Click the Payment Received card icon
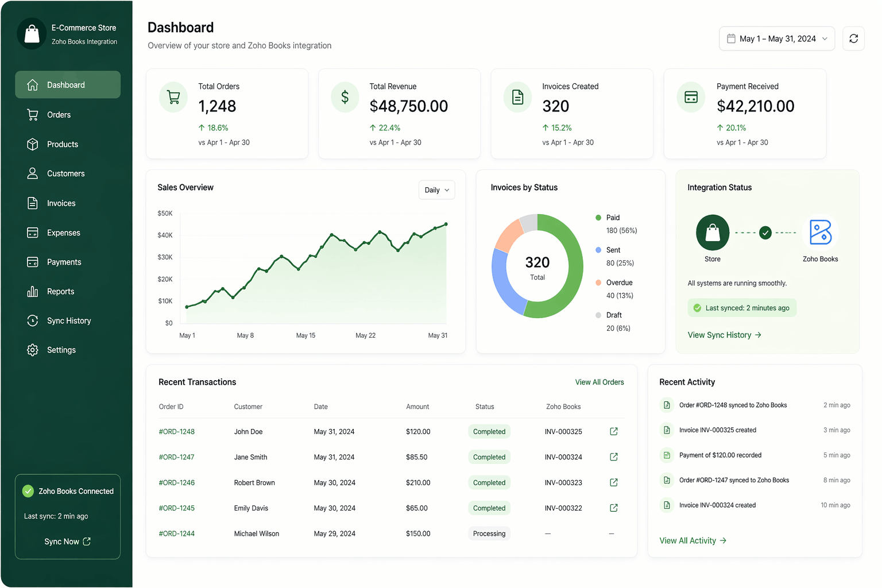This screenshot has height=588, width=882. pos(691,98)
